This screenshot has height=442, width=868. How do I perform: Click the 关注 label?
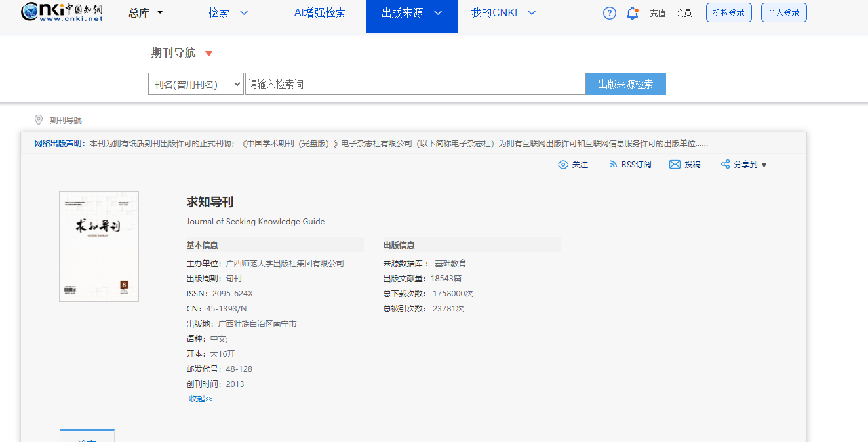580,165
